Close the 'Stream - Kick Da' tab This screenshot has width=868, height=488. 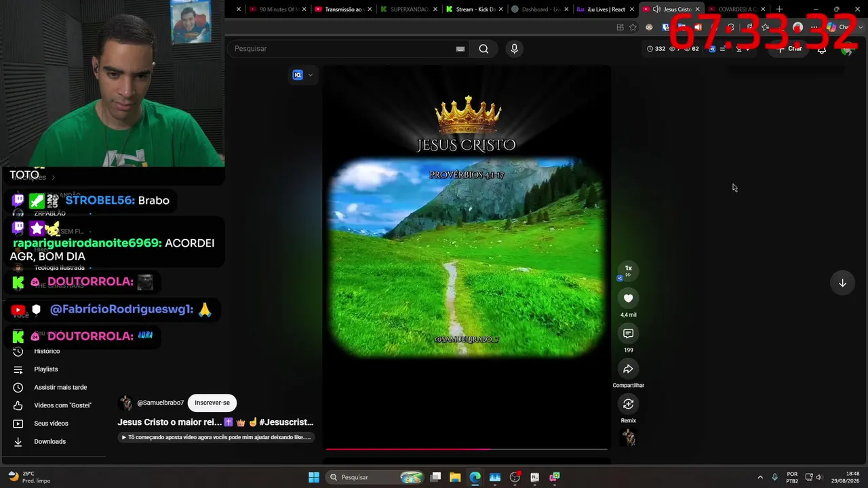[500, 9]
